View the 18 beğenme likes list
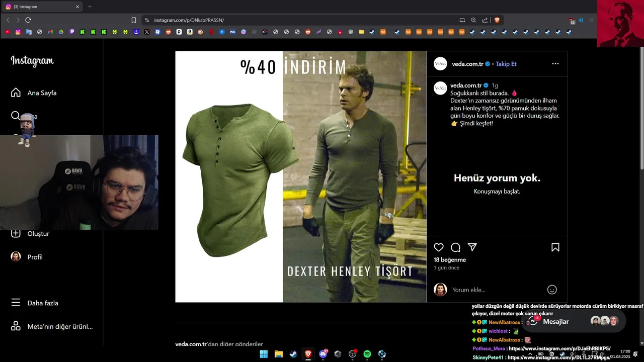644x362 pixels. 450,260
